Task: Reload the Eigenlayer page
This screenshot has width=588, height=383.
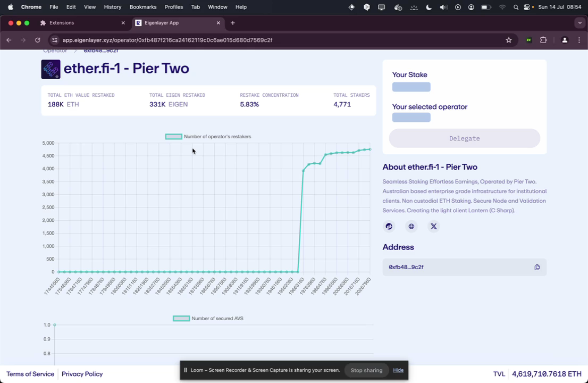Action: (x=38, y=40)
